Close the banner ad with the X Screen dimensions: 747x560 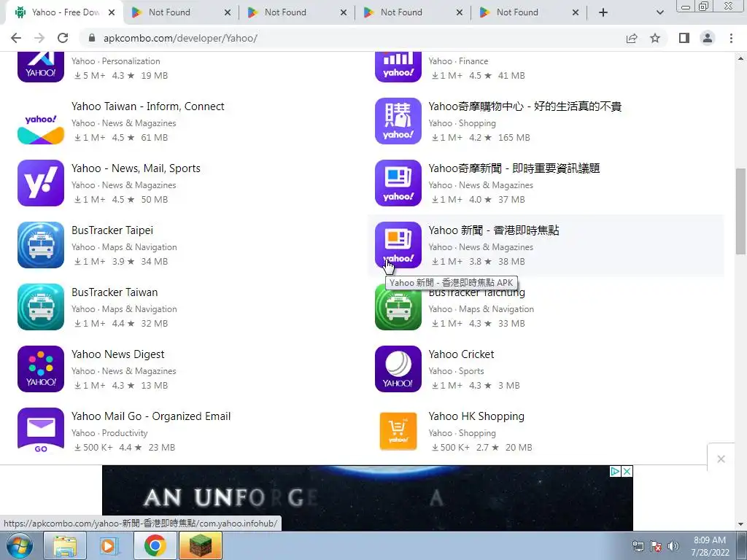click(x=627, y=472)
